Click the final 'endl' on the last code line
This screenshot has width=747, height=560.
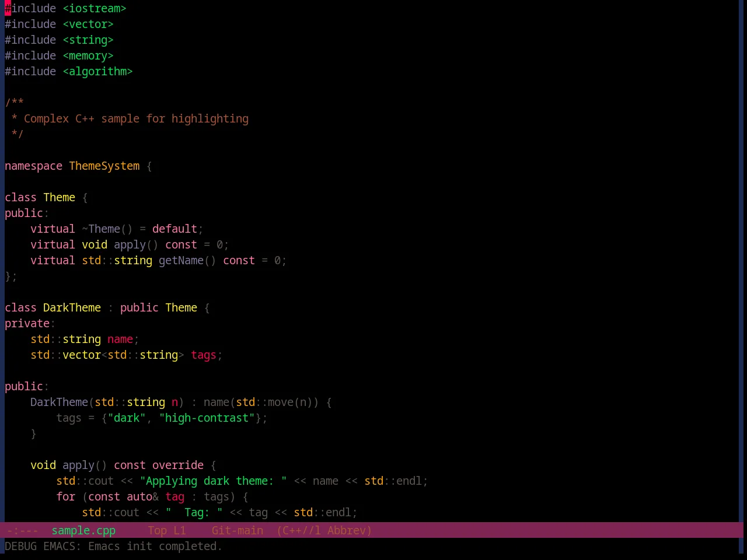(338, 512)
